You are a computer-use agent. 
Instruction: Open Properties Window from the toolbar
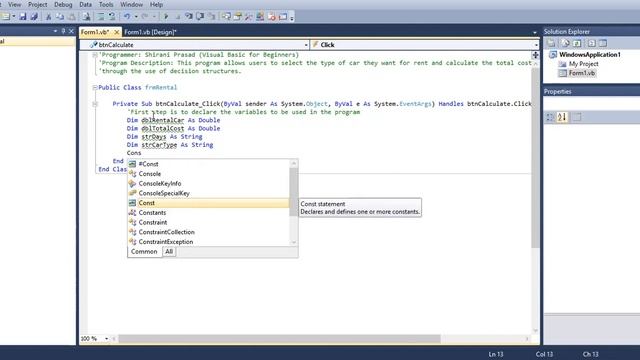[x=238, y=17]
